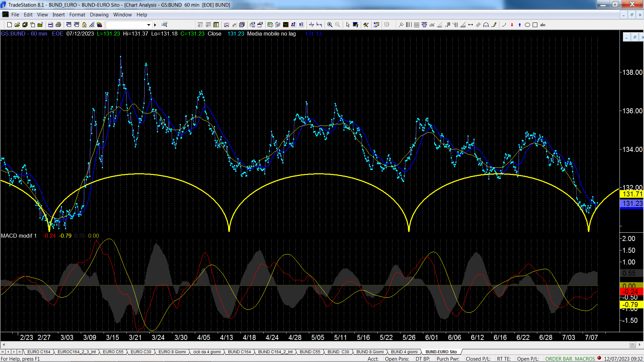
Task: Select the abc text tool
Action: coord(543,24)
